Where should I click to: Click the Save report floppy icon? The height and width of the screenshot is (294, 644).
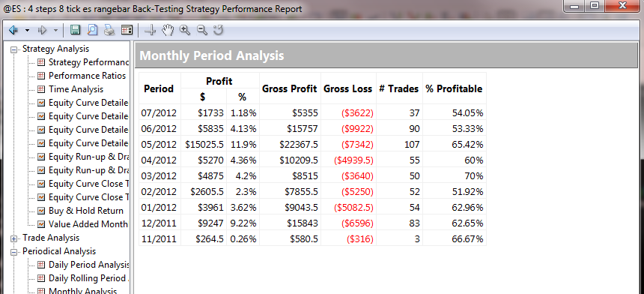75,29
